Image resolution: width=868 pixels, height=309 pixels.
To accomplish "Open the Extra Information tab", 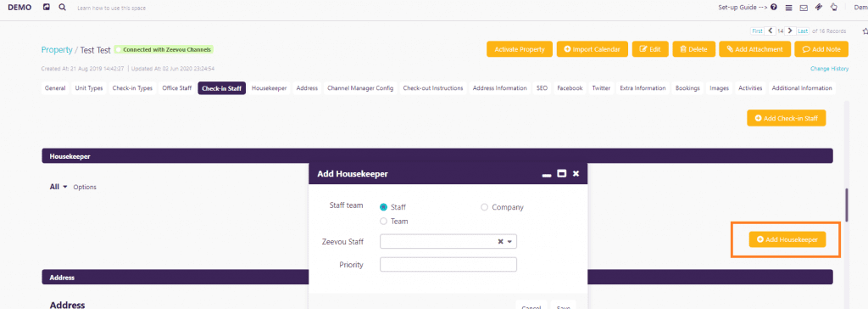I will pyautogui.click(x=643, y=88).
